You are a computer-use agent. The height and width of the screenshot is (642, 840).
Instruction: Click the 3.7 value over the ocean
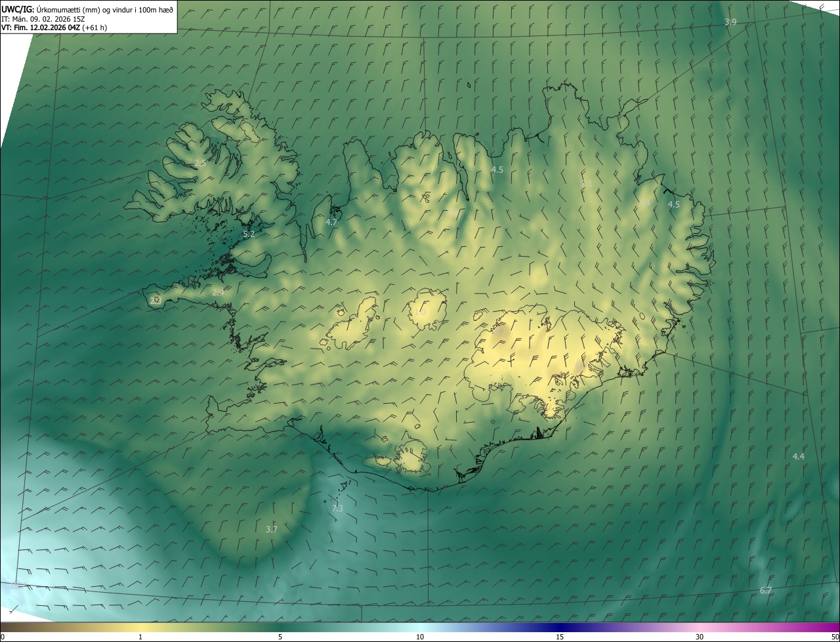(271, 529)
